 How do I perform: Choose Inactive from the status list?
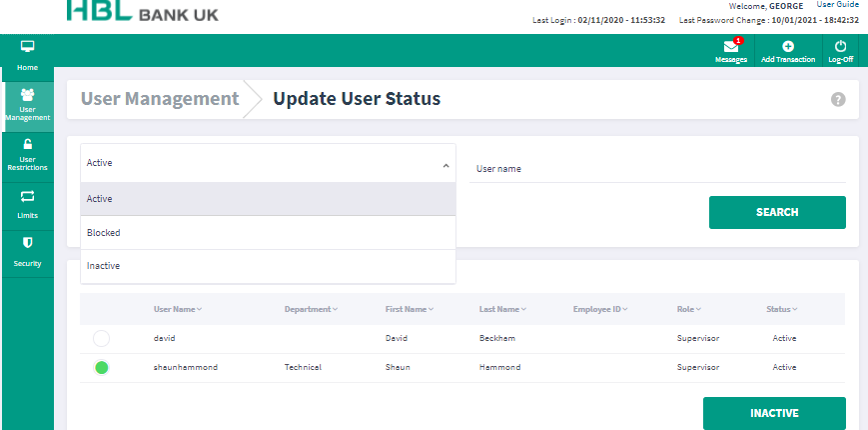coord(268,266)
